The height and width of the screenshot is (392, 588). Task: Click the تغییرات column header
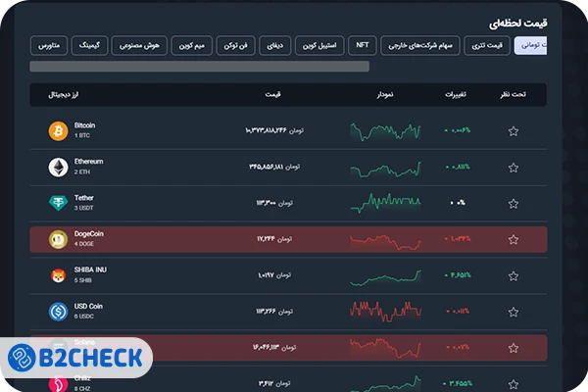pos(456,94)
